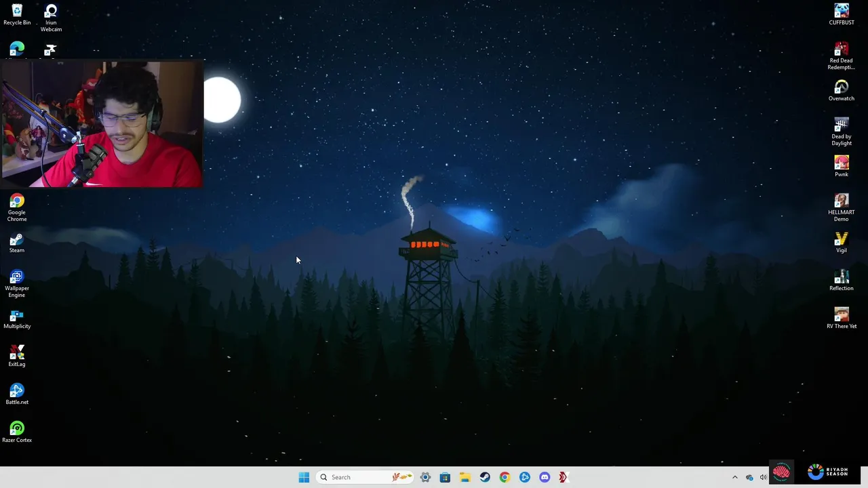Select the ExitLag desktop shortcut
The width and height of the screenshot is (868, 488).
17,357
